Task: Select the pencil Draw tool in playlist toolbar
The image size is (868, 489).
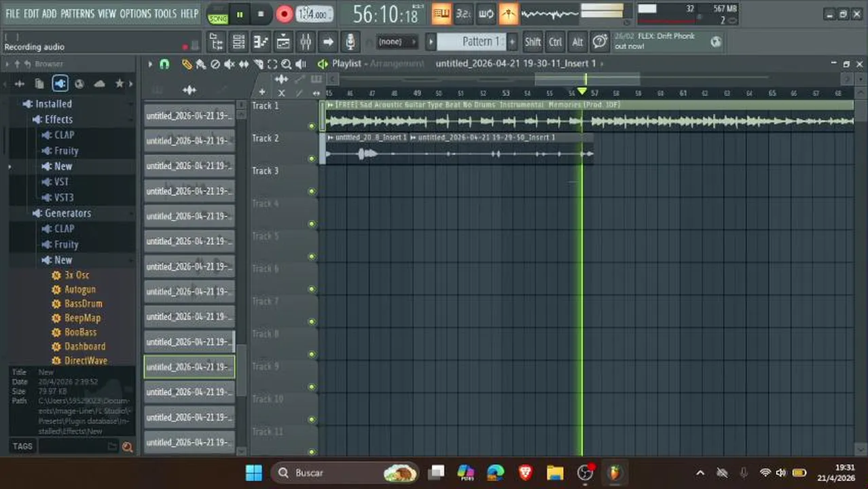Action: (187, 64)
